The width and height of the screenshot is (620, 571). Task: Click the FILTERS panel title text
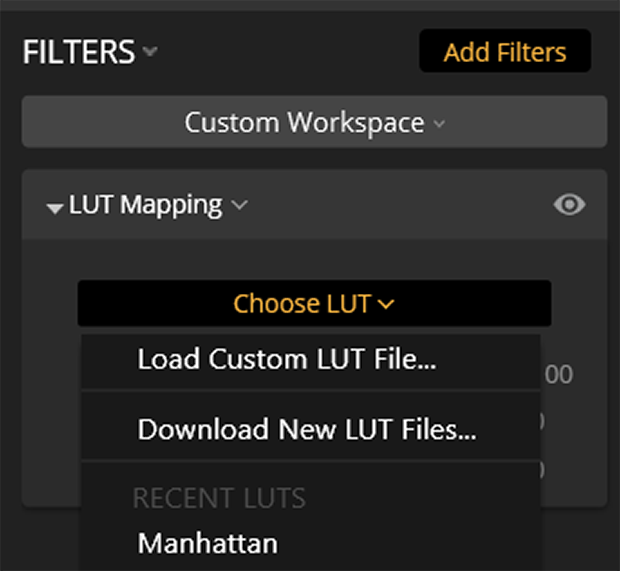click(79, 51)
